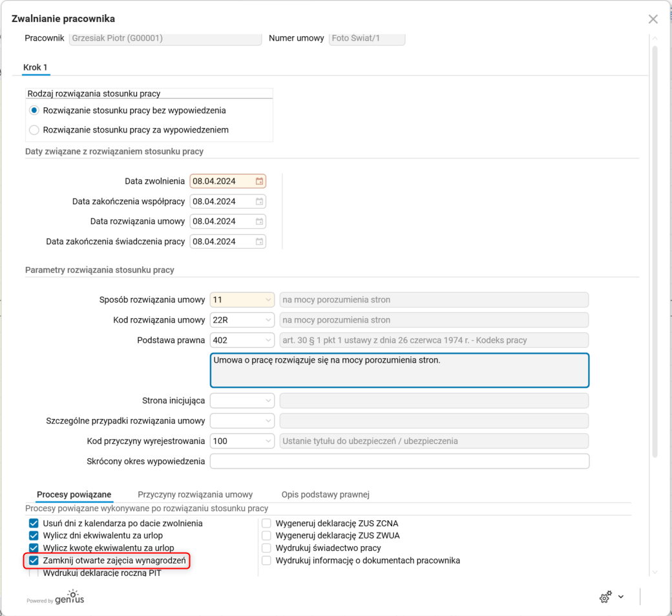Click Skrócony okres wypowiedzenia input field
This screenshot has height=616, width=672.
[399, 461]
